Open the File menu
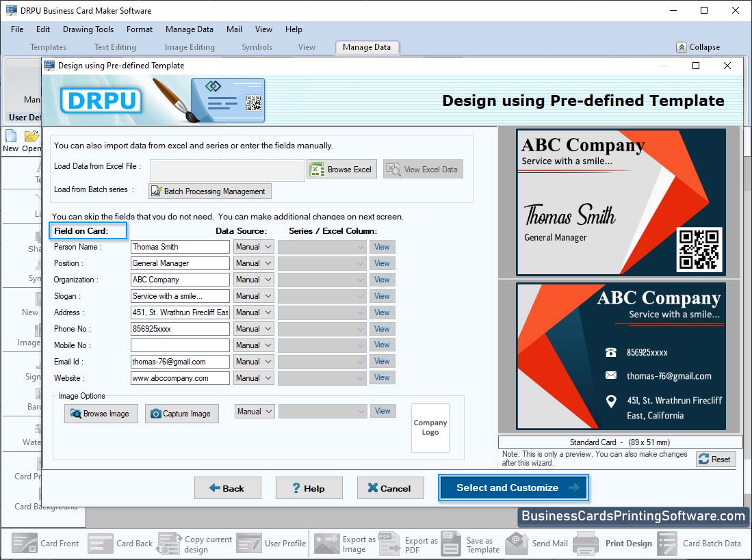Image resolution: width=752 pixels, height=560 pixels. click(17, 29)
